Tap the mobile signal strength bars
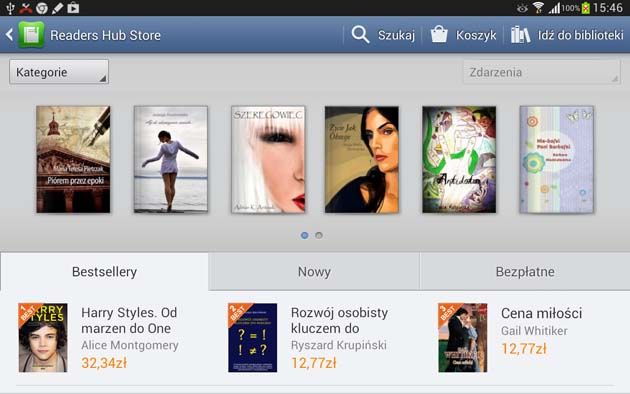The height and width of the screenshot is (394, 630). coord(554,8)
